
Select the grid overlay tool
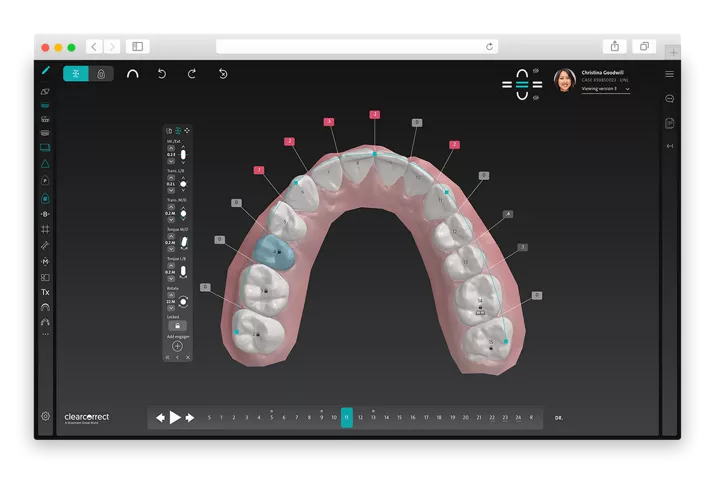click(x=45, y=229)
